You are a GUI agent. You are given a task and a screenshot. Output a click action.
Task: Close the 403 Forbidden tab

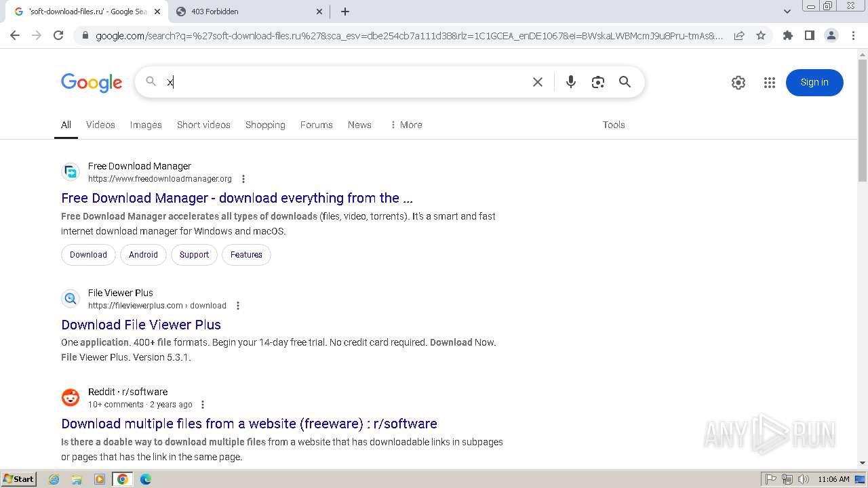pyautogui.click(x=319, y=12)
